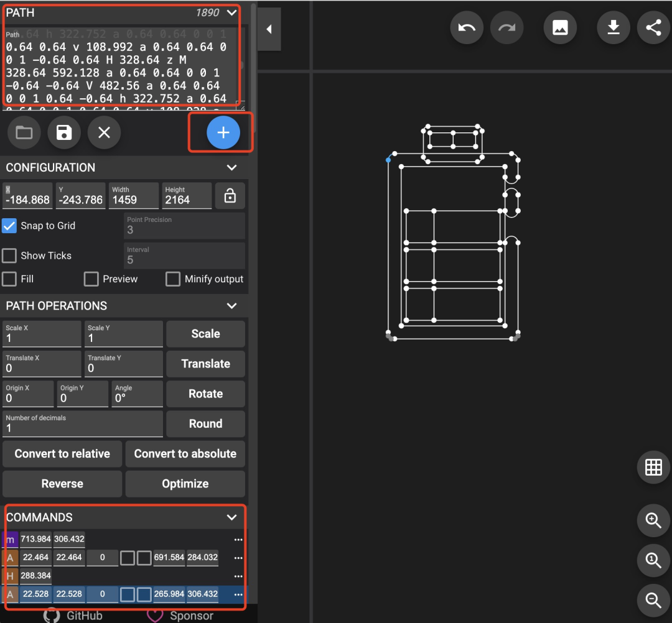Collapse the PATH section chevron
Screen dimensions: 672x623
(x=231, y=13)
